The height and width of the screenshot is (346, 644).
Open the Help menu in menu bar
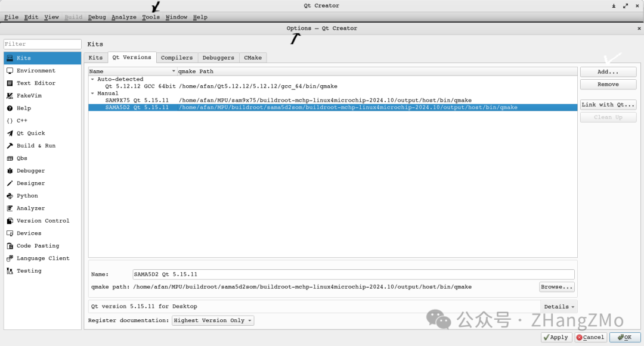200,17
